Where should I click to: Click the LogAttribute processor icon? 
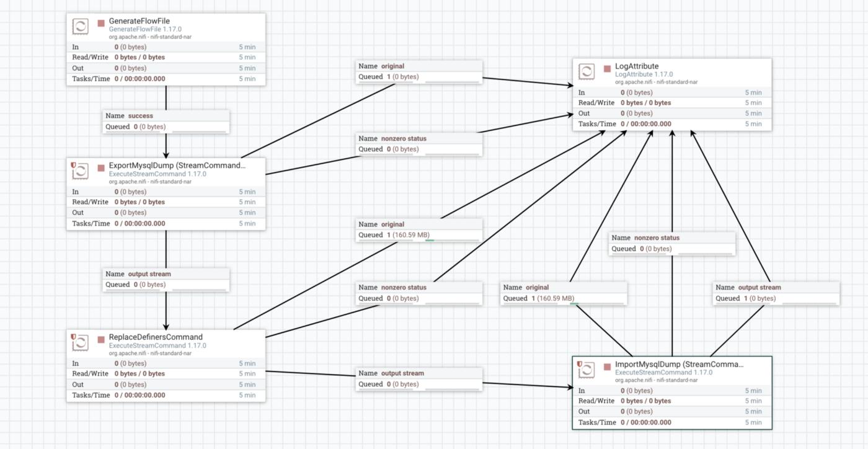pos(587,71)
